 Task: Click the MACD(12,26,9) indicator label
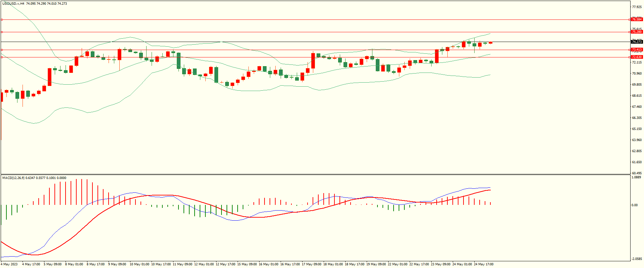(x=13, y=178)
